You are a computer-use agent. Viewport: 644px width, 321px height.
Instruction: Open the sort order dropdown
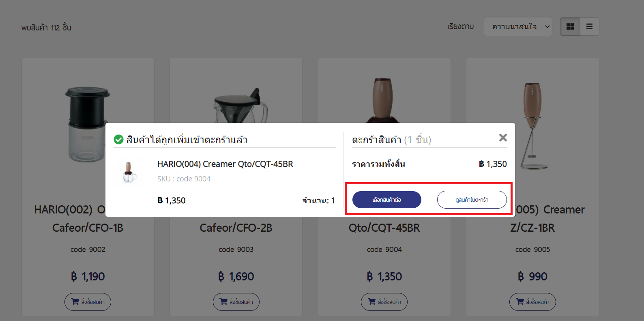[x=517, y=26]
